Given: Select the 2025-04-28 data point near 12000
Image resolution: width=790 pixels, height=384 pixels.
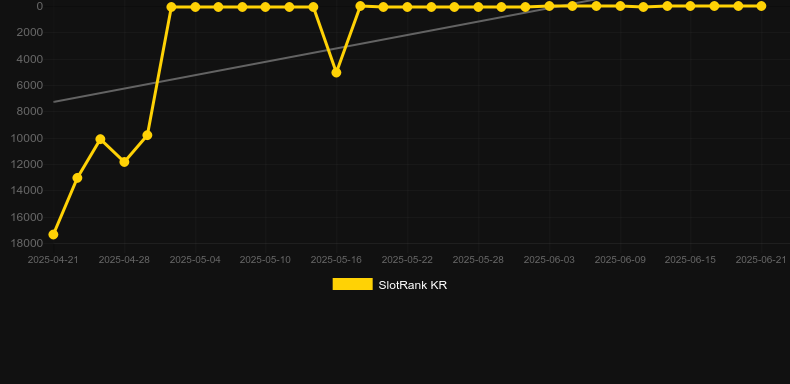Looking at the screenshot, I should (124, 162).
